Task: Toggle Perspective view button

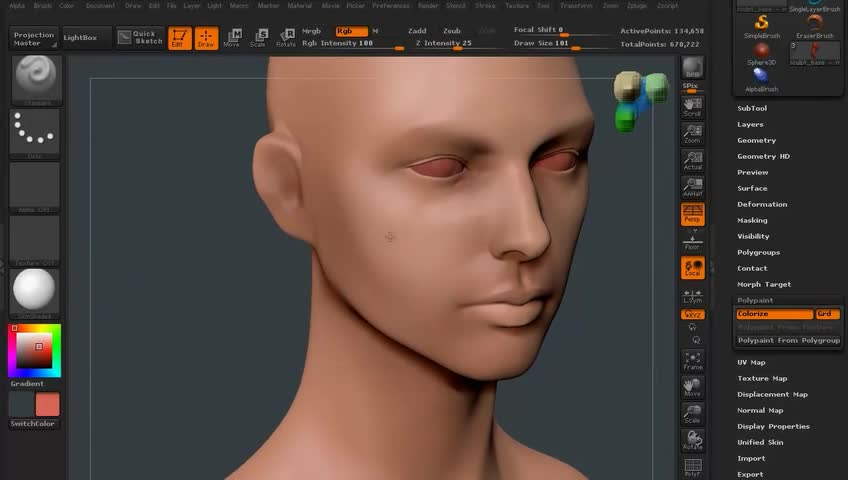Action: tap(692, 214)
